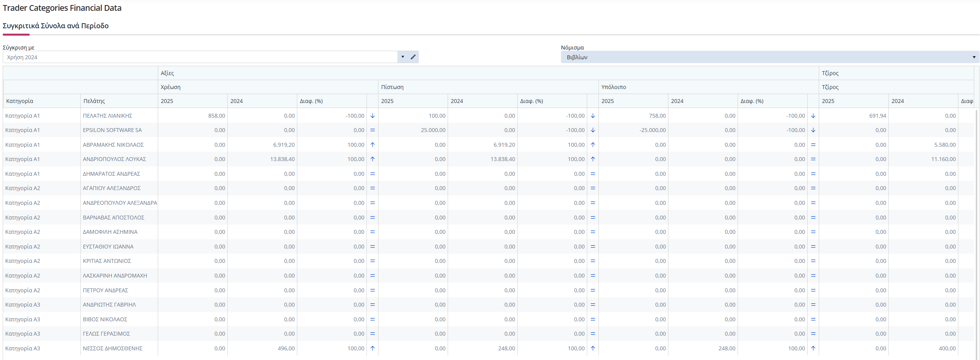This screenshot has width=980, height=360.
Task: Click Χρέωση up arrow for ΑΝΔΡΙΟΠΟΥΛΟΣ ΛΟΥΚΑΣ
Action: pos(373,159)
